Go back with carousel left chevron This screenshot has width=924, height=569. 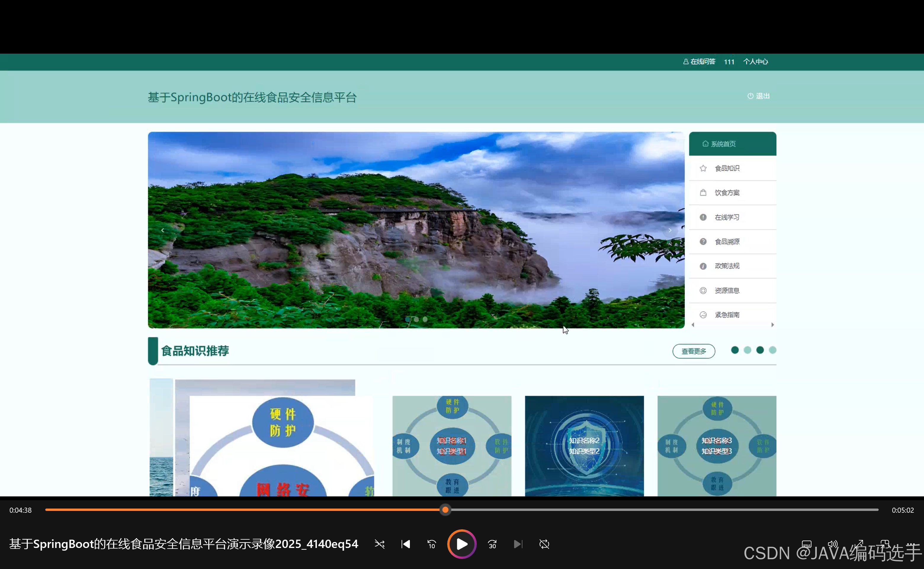click(x=163, y=230)
